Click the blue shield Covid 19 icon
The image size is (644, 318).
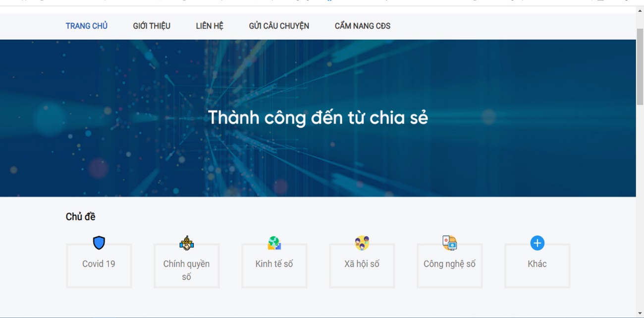99,243
